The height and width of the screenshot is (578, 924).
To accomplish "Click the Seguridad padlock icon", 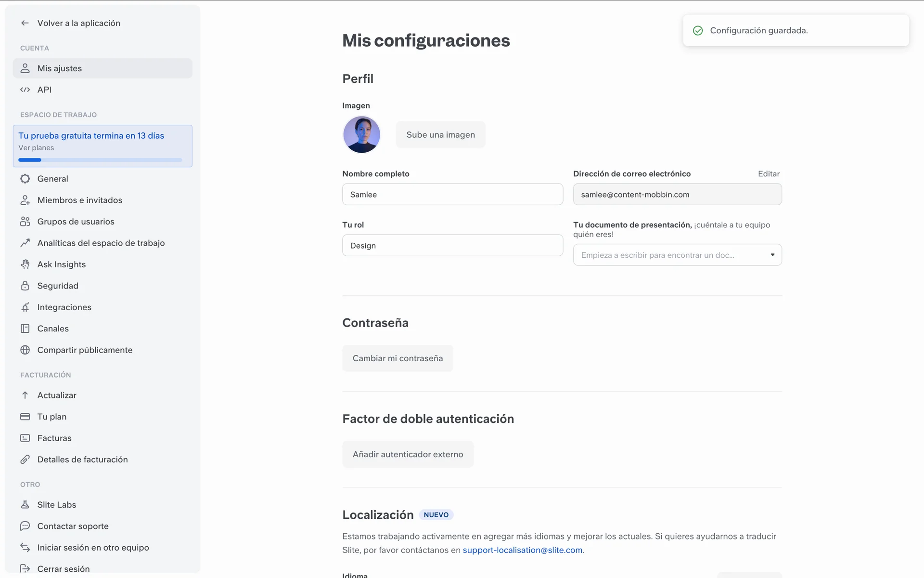I will (25, 286).
